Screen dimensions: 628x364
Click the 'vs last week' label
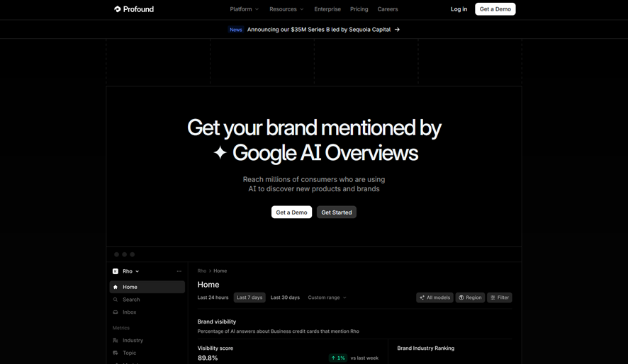(364, 358)
